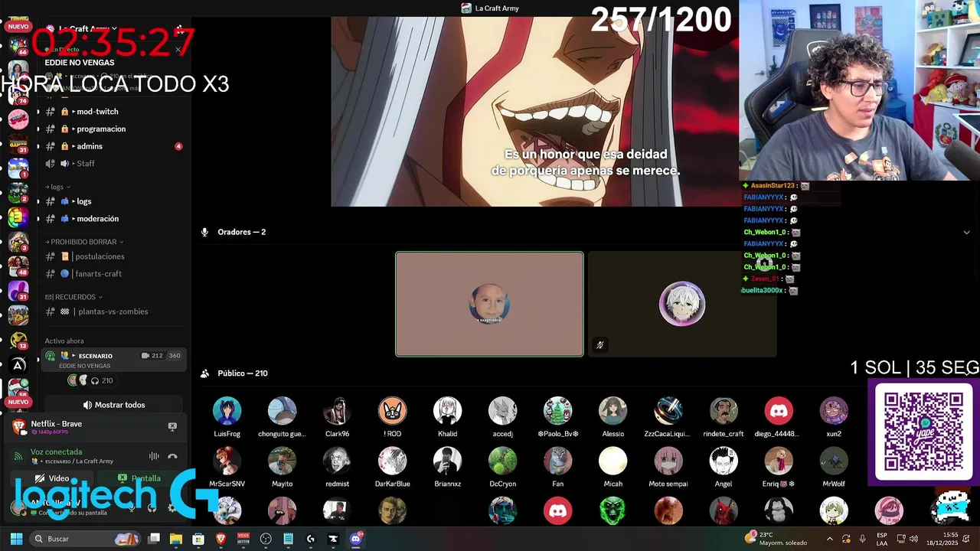Open Microsoft Store from the taskbar
This screenshot has width=980, height=551.
point(198,539)
